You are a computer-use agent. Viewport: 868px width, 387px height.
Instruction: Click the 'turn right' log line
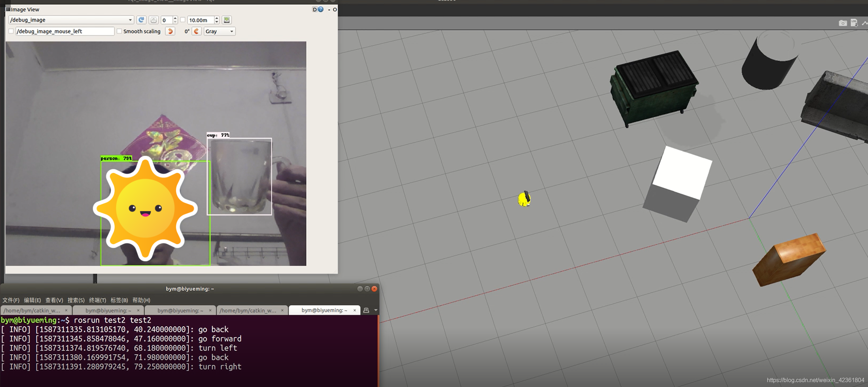point(121,367)
